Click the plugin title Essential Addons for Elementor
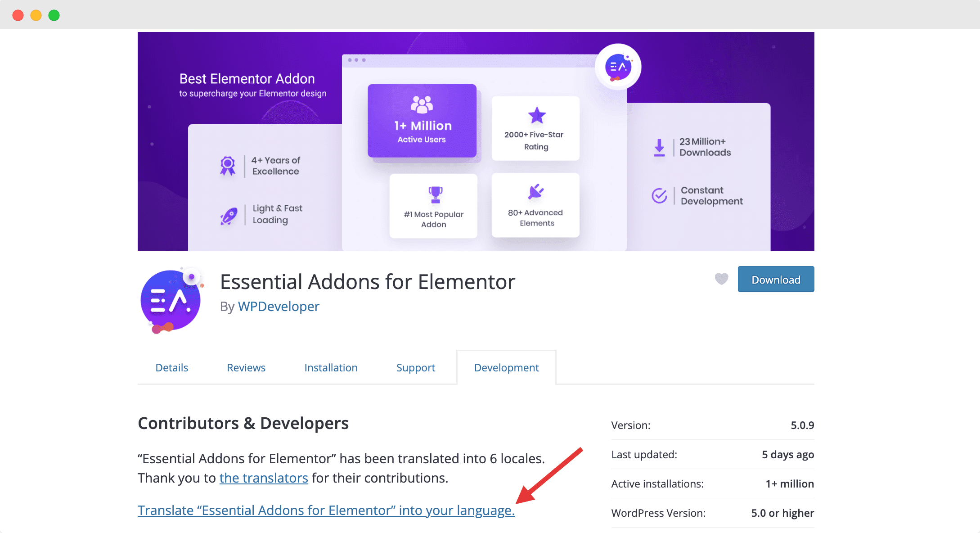Viewport: 980px width, 533px height. coord(368,282)
